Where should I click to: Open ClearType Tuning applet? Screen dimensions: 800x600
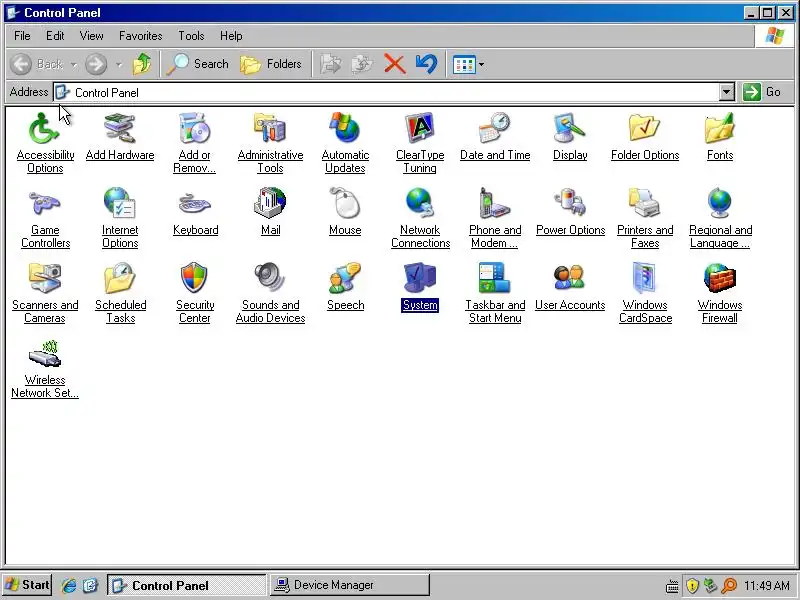pyautogui.click(x=420, y=128)
